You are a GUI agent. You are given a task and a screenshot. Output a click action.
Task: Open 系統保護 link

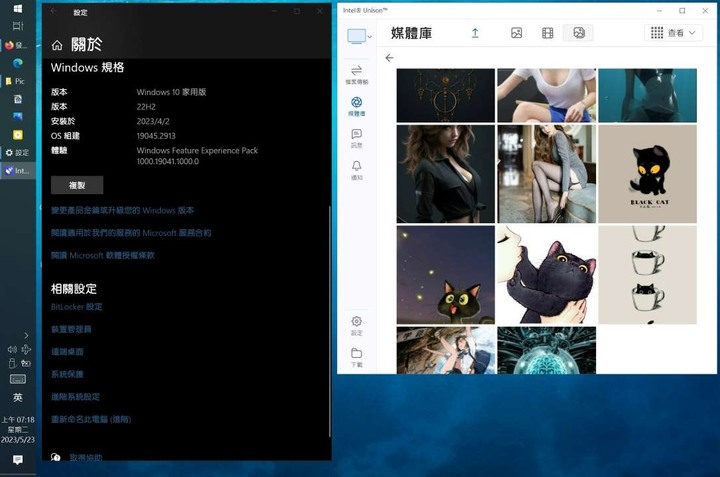coord(68,374)
